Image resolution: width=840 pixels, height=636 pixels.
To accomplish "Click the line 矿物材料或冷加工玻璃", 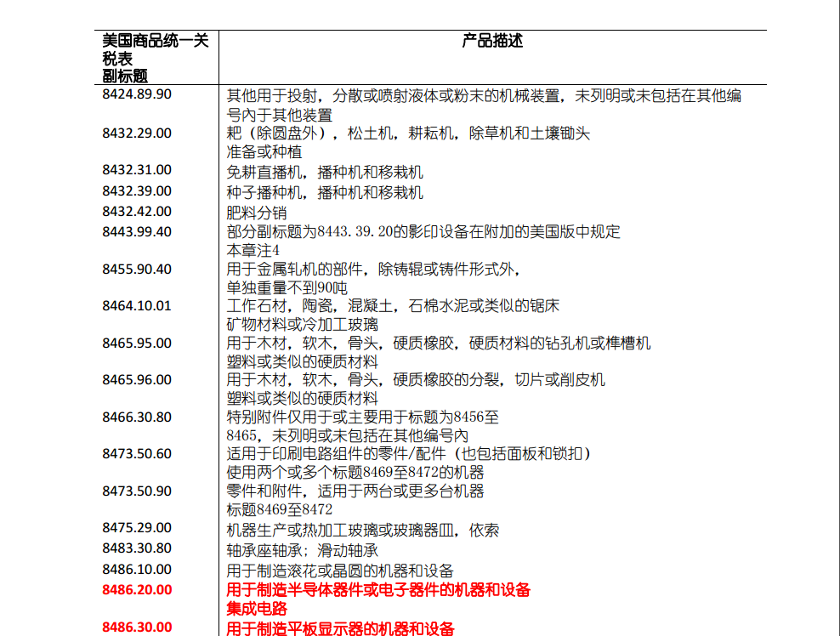I will coord(302,325).
